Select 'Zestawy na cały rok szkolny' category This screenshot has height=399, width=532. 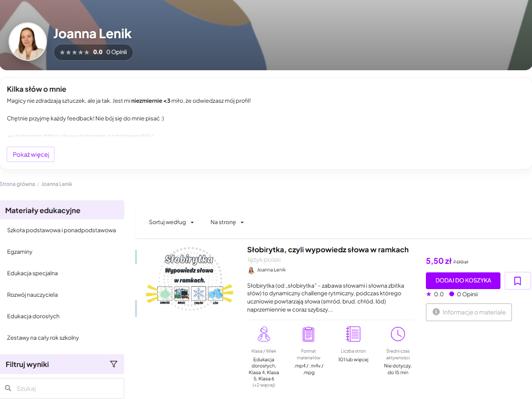[43, 337]
